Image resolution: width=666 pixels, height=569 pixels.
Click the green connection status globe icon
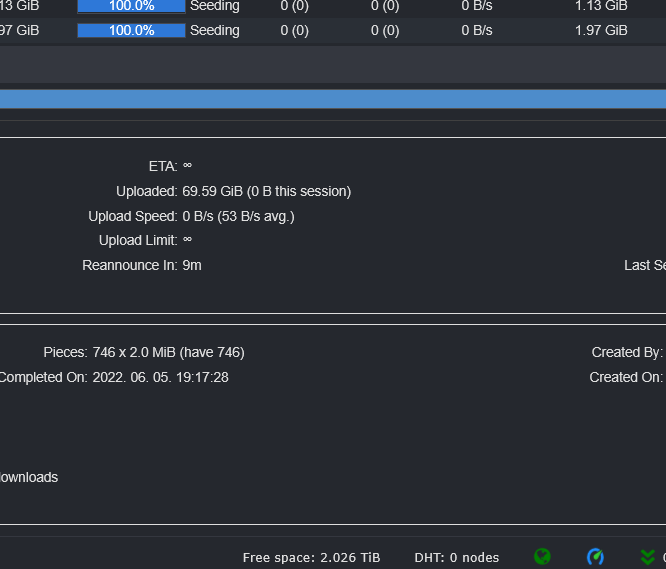[542, 557]
